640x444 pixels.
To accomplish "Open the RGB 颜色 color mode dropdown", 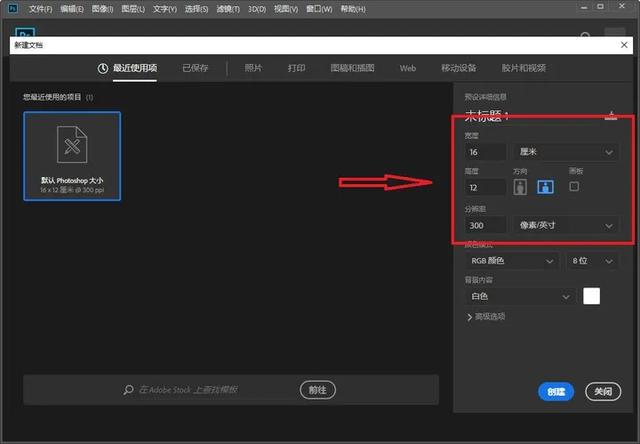I will [512, 261].
